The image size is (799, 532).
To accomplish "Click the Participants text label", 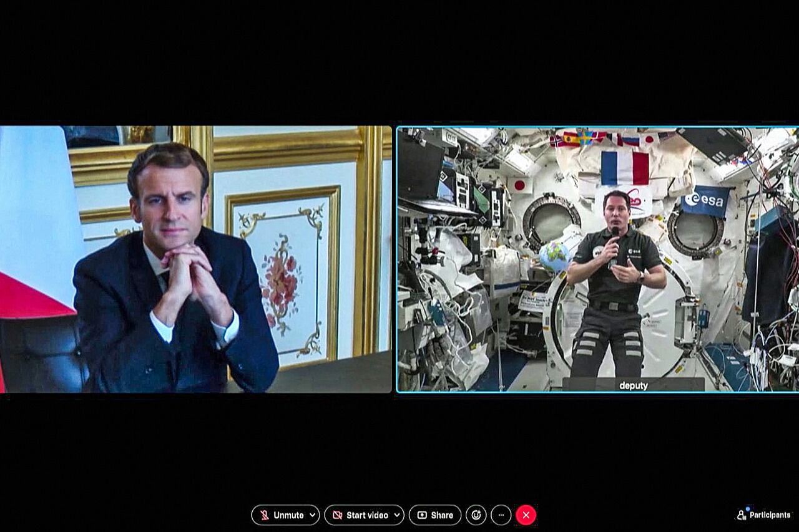I will click(x=770, y=515).
